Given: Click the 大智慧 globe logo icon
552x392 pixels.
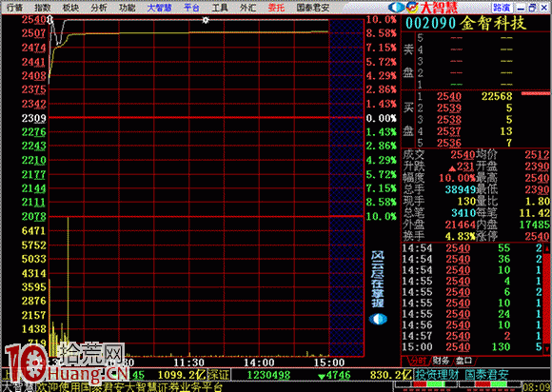Looking at the screenshot, I should (411, 7).
